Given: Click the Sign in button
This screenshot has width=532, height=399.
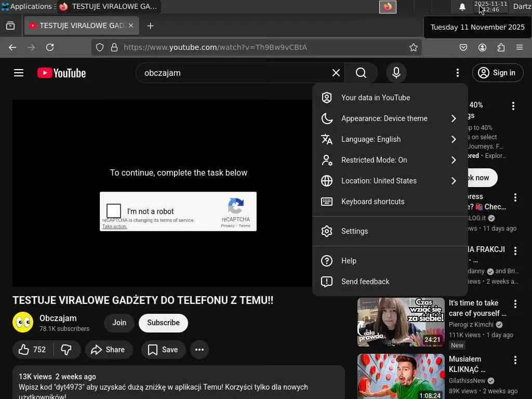Looking at the screenshot, I should [497, 73].
